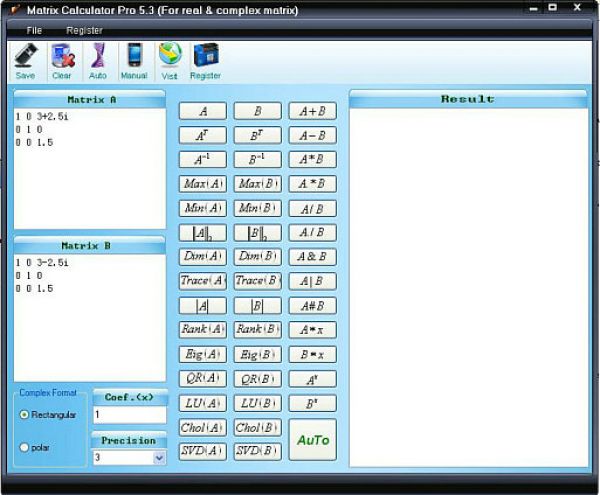Compute the 2-norm of A
The image size is (600, 495).
point(203,233)
